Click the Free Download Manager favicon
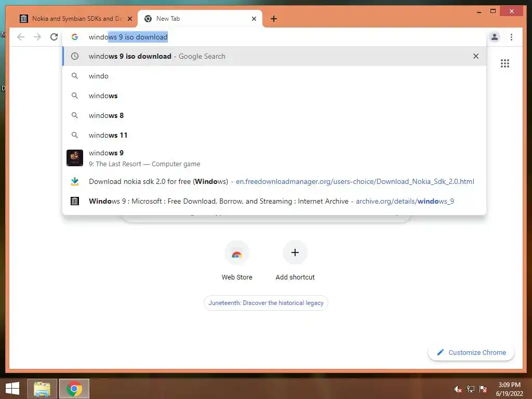532x399 pixels. (x=75, y=181)
